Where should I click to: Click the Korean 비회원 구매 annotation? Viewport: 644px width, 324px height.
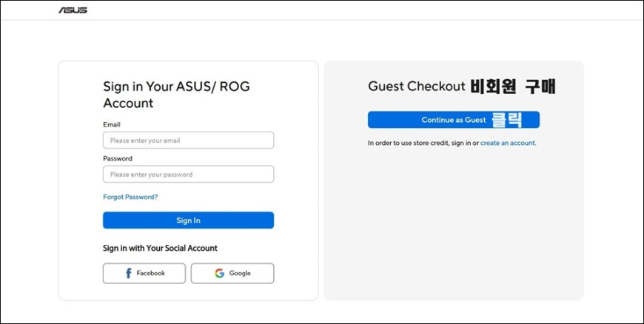tap(513, 87)
